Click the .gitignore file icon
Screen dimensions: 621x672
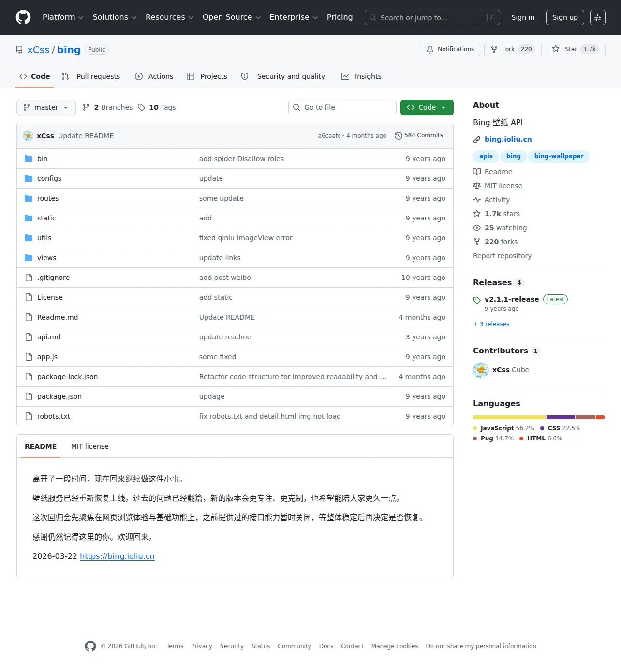29,278
